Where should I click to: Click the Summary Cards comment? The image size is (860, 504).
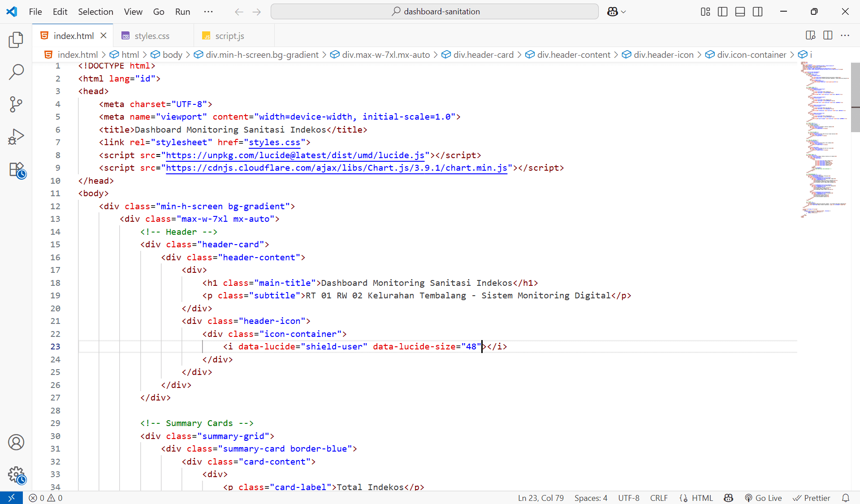197,423
